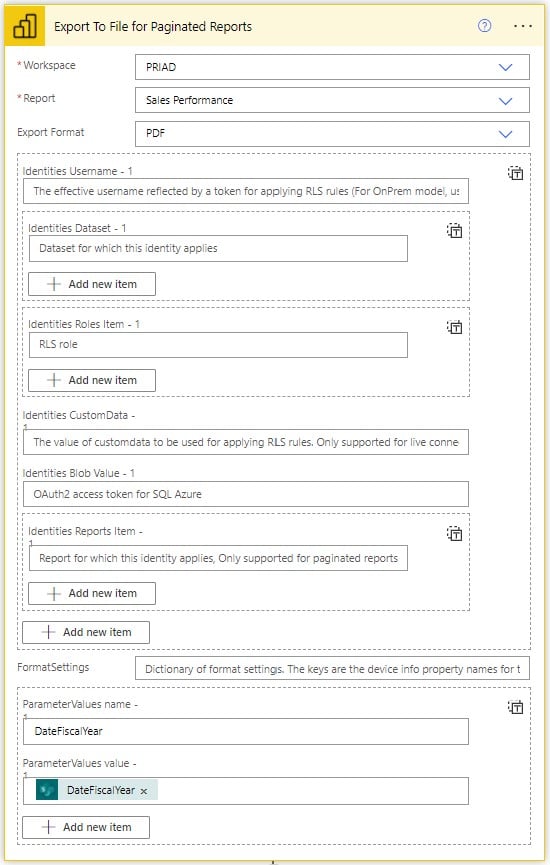Add new item under Identities Roles Item

[x=92, y=380]
